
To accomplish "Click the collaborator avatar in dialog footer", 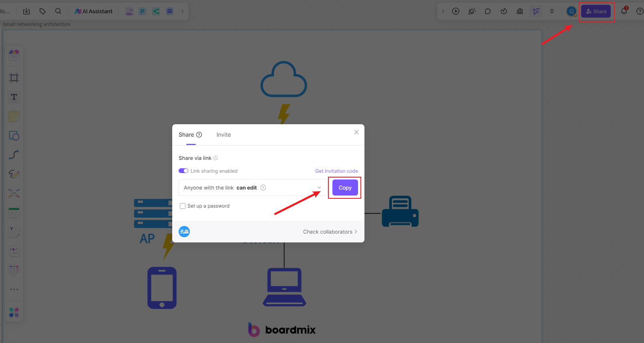I will pyautogui.click(x=184, y=232).
